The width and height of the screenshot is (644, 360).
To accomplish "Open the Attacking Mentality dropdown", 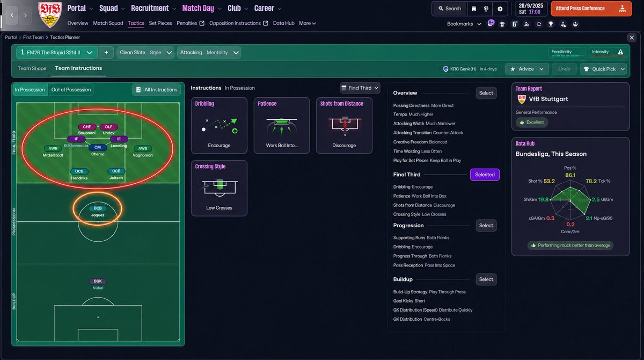I will coord(209,52).
